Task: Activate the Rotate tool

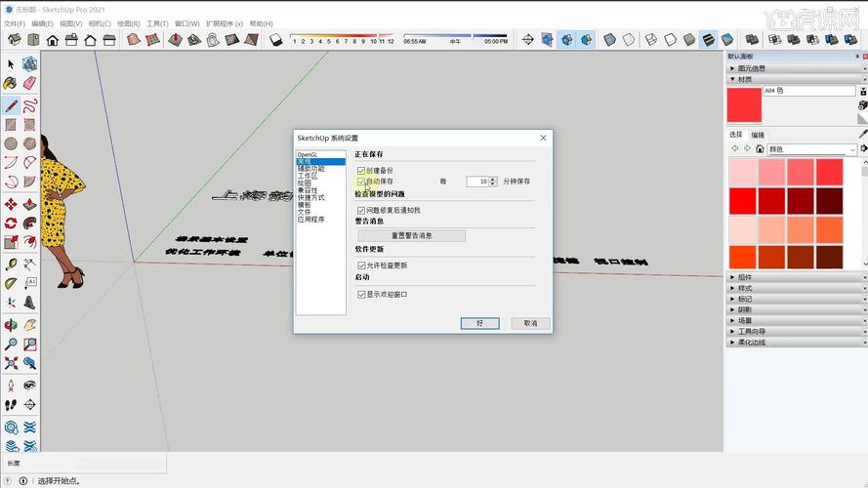Action: 11,223
